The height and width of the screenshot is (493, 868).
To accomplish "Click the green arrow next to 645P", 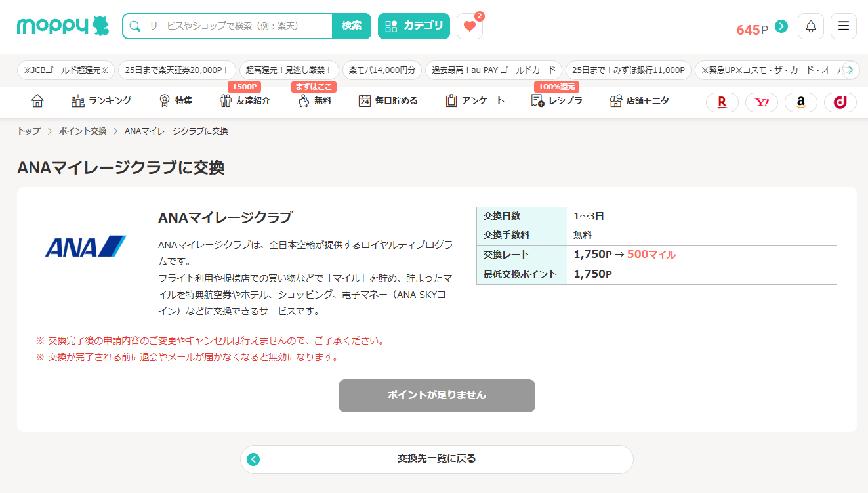I will pyautogui.click(x=781, y=26).
